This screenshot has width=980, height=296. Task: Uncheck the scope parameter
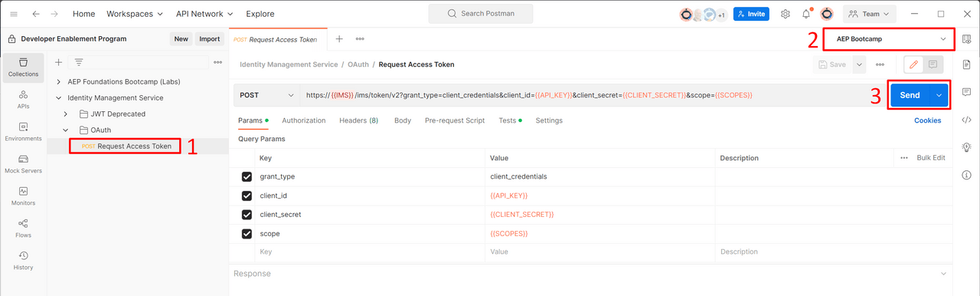click(247, 234)
